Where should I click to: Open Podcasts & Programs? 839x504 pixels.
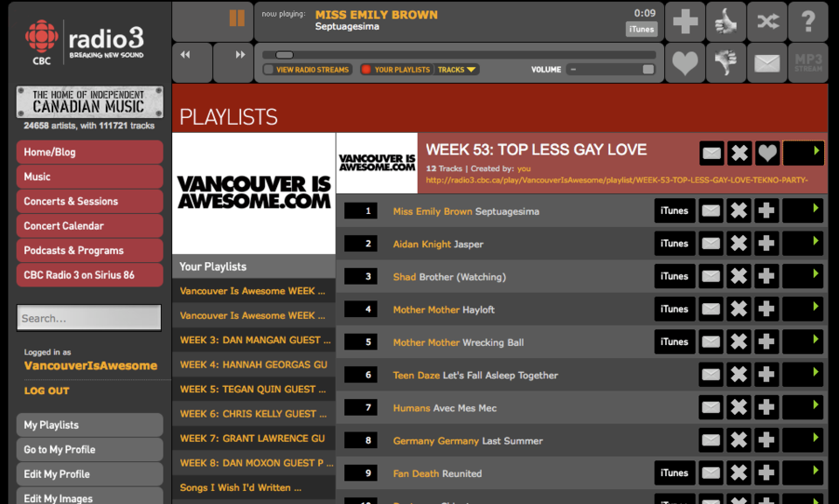click(x=90, y=251)
